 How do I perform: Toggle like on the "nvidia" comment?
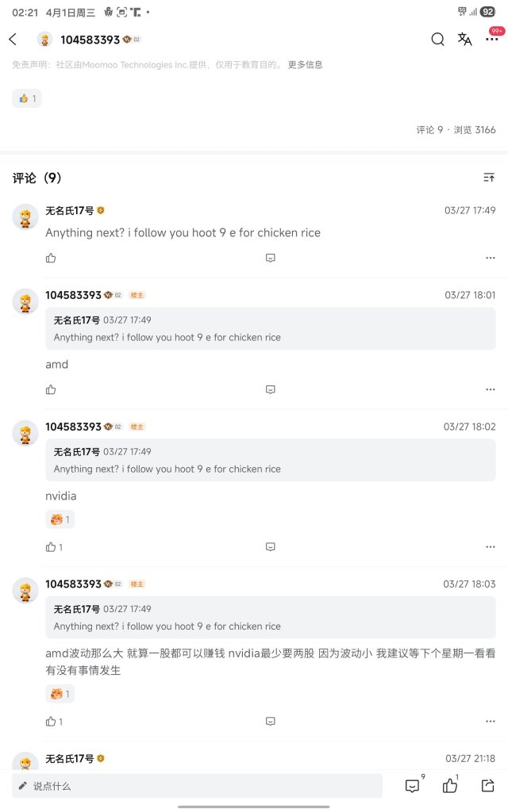54,547
